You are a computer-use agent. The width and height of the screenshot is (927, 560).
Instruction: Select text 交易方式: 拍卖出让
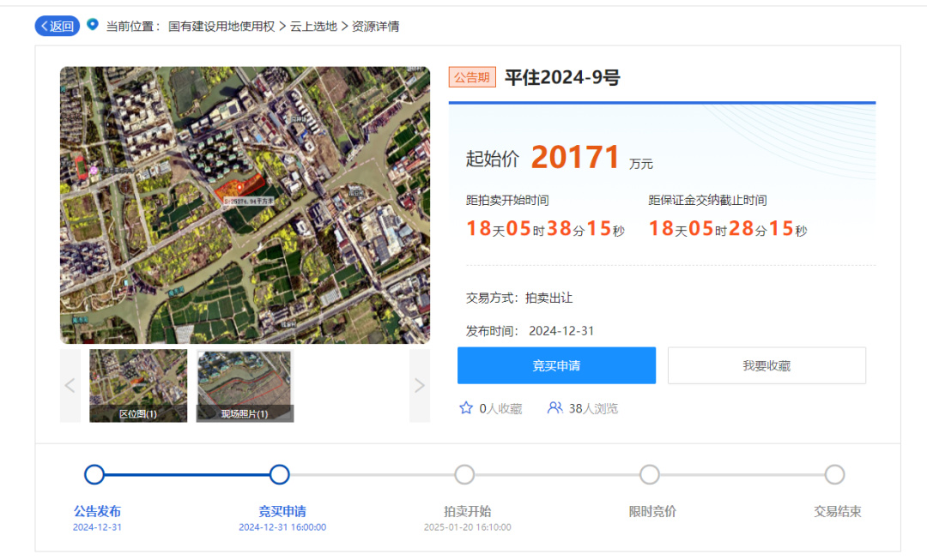coord(519,298)
